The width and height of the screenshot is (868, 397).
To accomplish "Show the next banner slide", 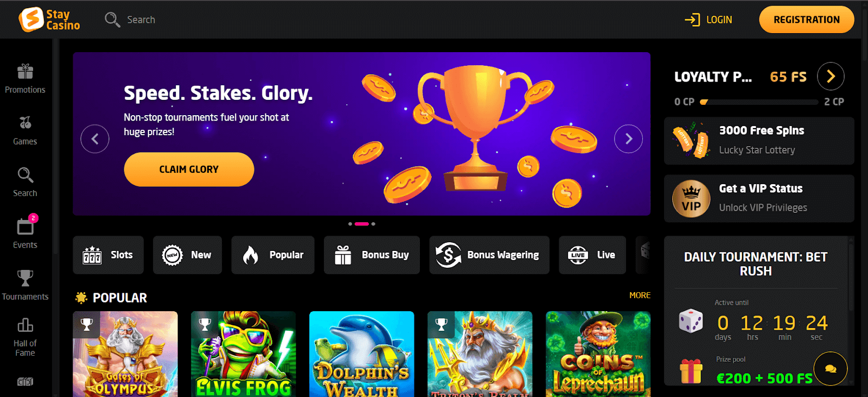I will [x=628, y=139].
